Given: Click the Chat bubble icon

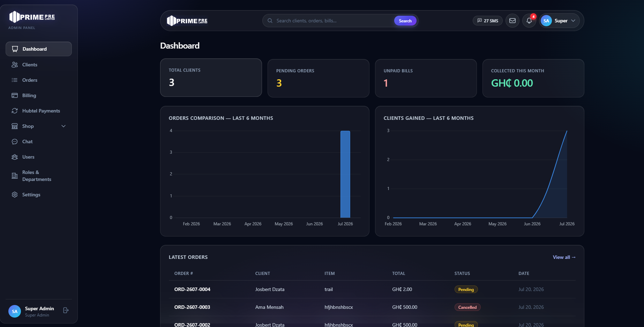Looking at the screenshot, I should pyautogui.click(x=15, y=141).
